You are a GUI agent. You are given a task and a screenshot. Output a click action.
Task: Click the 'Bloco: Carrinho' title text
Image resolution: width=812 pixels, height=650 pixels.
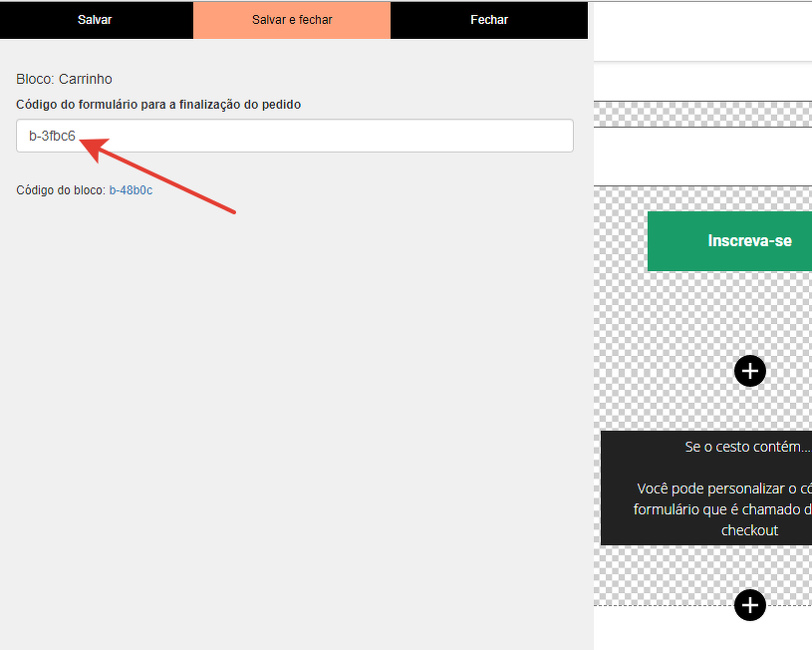pos(64,79)
